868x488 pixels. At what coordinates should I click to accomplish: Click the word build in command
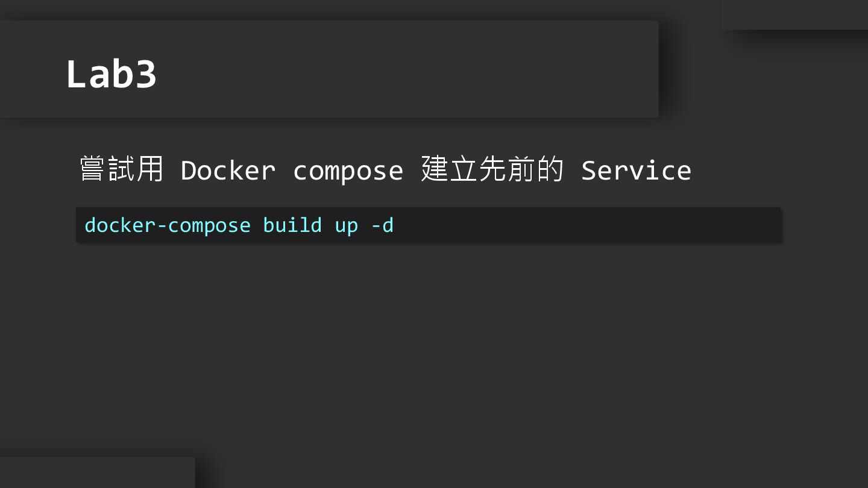point(292,225)
